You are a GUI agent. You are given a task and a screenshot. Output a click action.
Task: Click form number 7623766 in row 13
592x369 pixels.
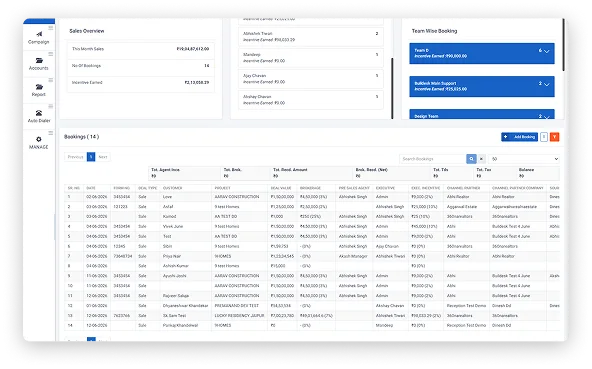pyautogui.click(x=122, y=316)
